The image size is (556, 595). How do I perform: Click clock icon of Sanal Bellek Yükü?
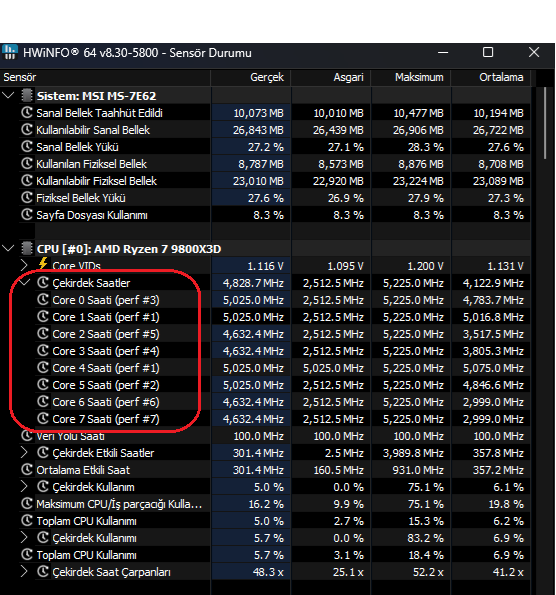[x=27, y=147]
